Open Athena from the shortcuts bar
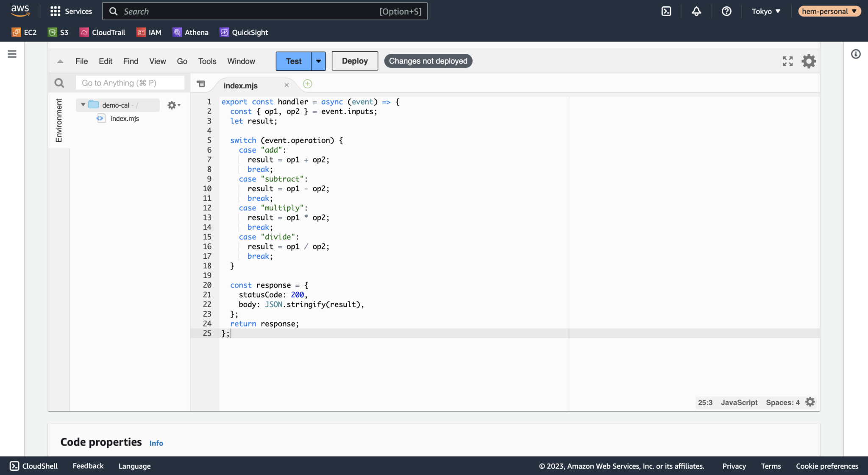Screen dimensions: 868x475 point(190,32)
